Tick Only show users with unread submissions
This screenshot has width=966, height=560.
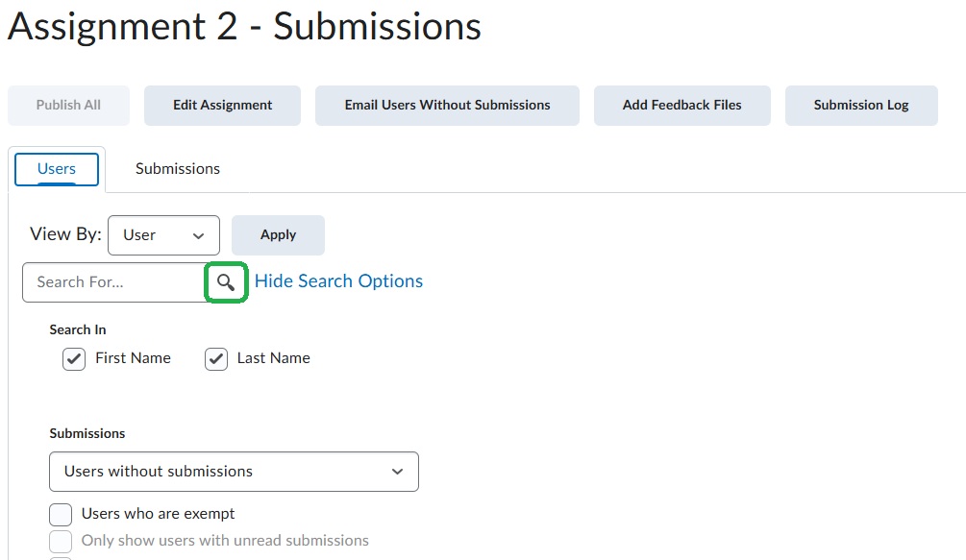(x=61, y=541)
